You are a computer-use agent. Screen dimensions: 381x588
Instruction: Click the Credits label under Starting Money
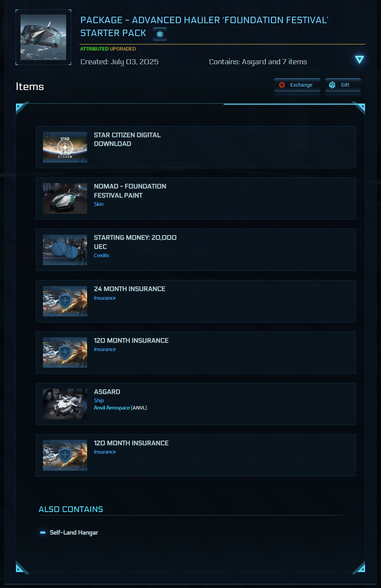[102, 255]
